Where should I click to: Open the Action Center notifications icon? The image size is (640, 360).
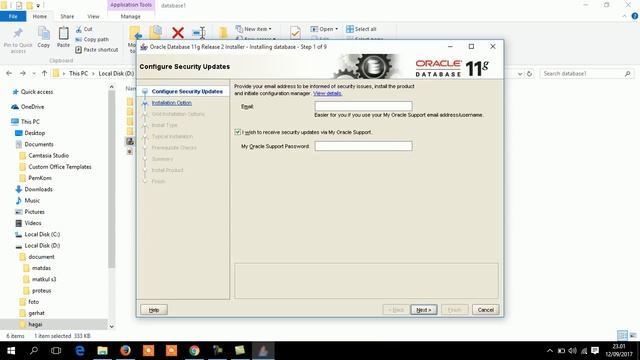595,351
